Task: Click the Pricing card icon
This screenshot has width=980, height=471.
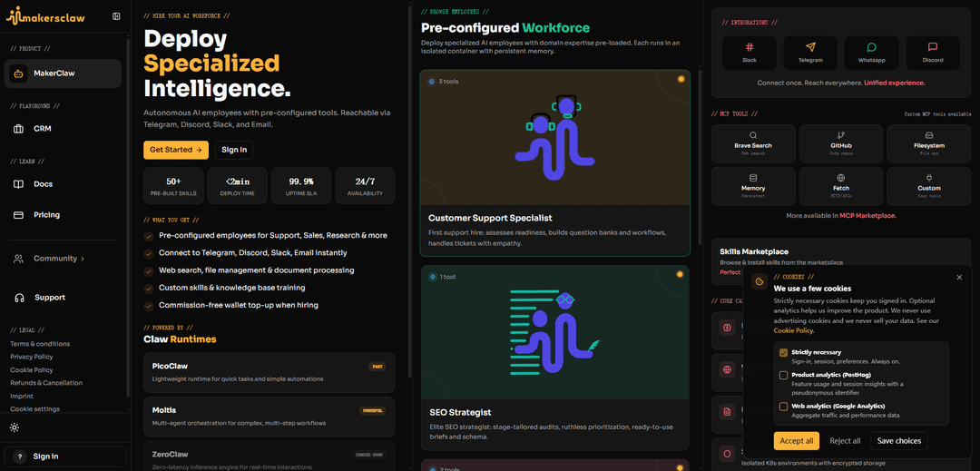Action: tap(19, 215)
